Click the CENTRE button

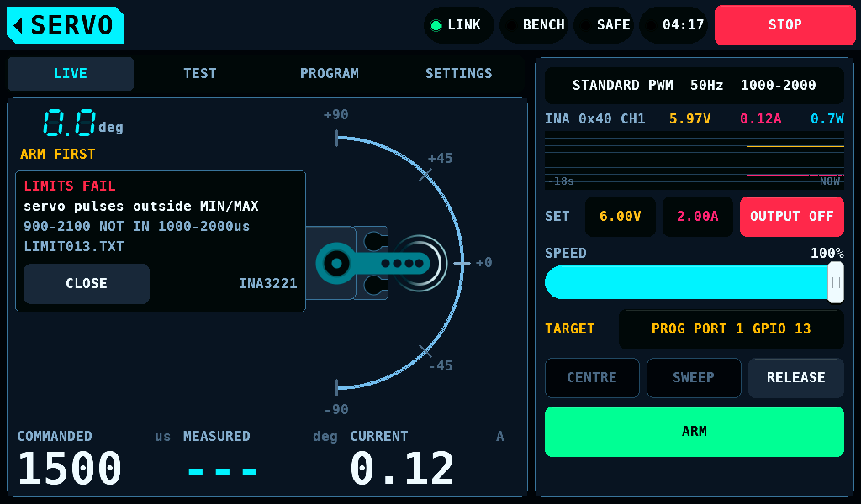click(592, 378)
